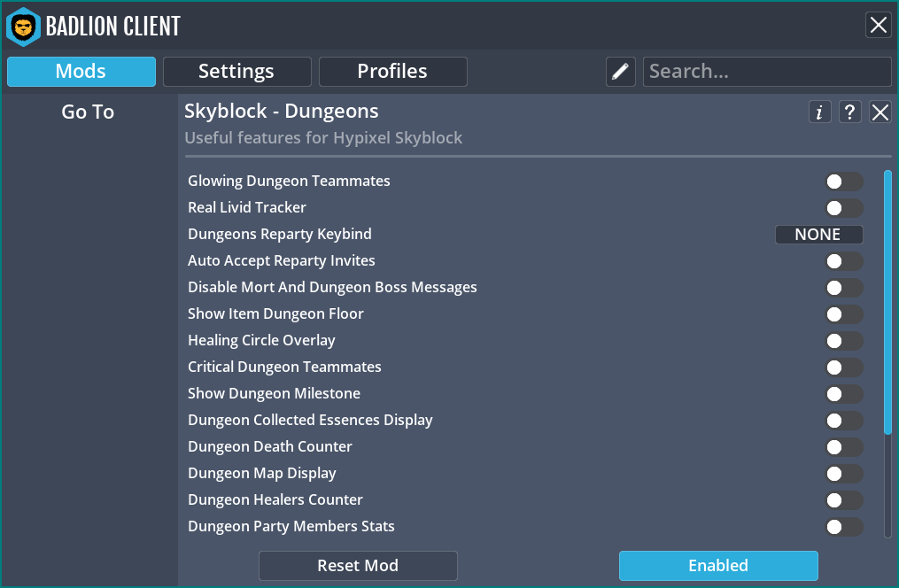Close the Badlion Client window
Screen dimensions: 899x588
(878, 25)
